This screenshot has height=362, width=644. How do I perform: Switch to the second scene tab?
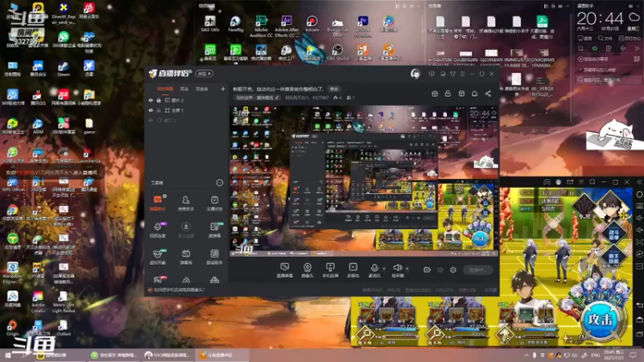tap(184, 89)
